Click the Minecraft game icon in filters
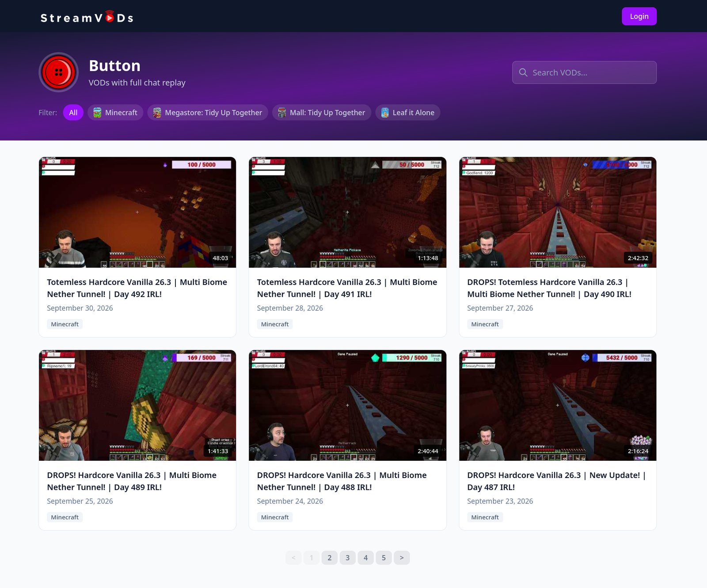 point(97,113)
